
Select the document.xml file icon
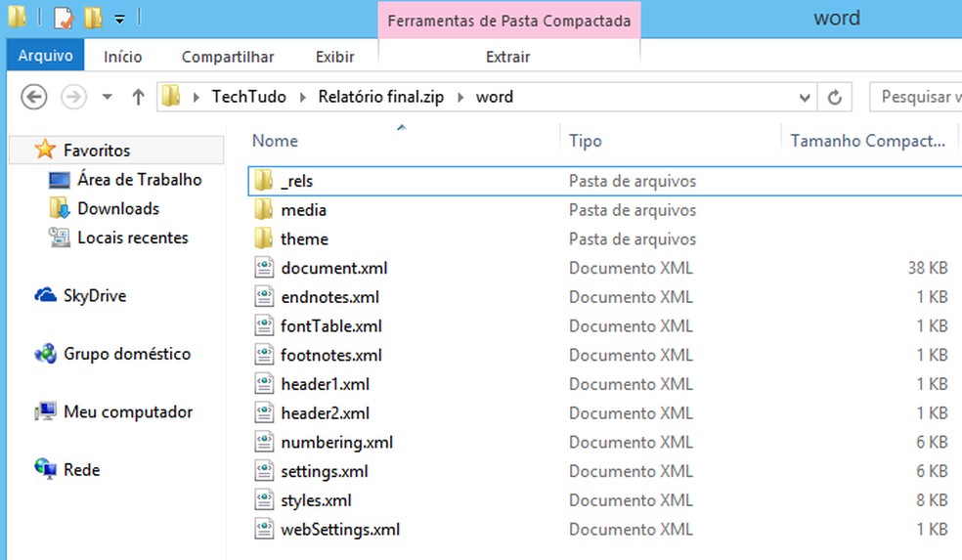pos(263,268)
